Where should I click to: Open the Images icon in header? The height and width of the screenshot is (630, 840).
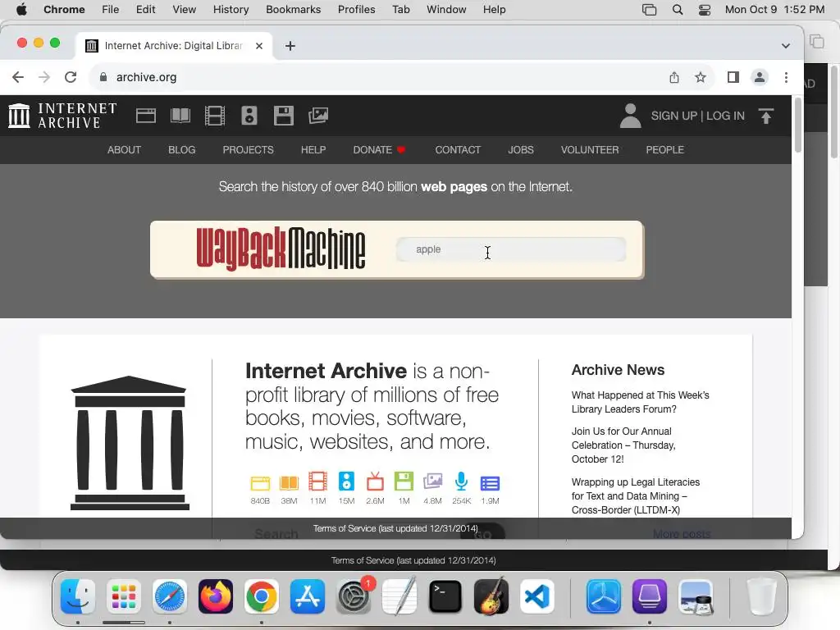pos(318,116)
